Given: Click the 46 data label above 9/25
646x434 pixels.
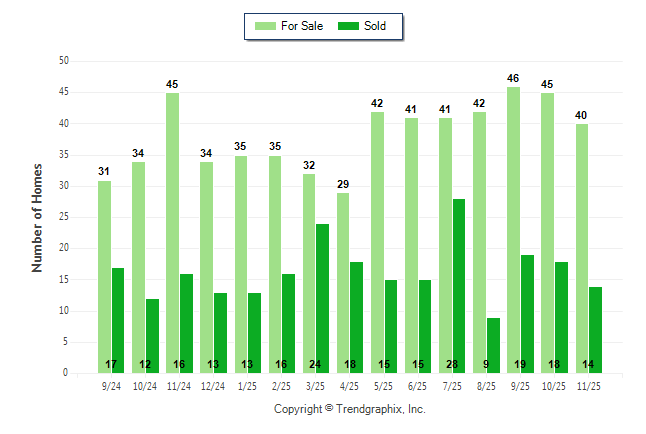Looking at the screenshot, I should pos(513,78).
